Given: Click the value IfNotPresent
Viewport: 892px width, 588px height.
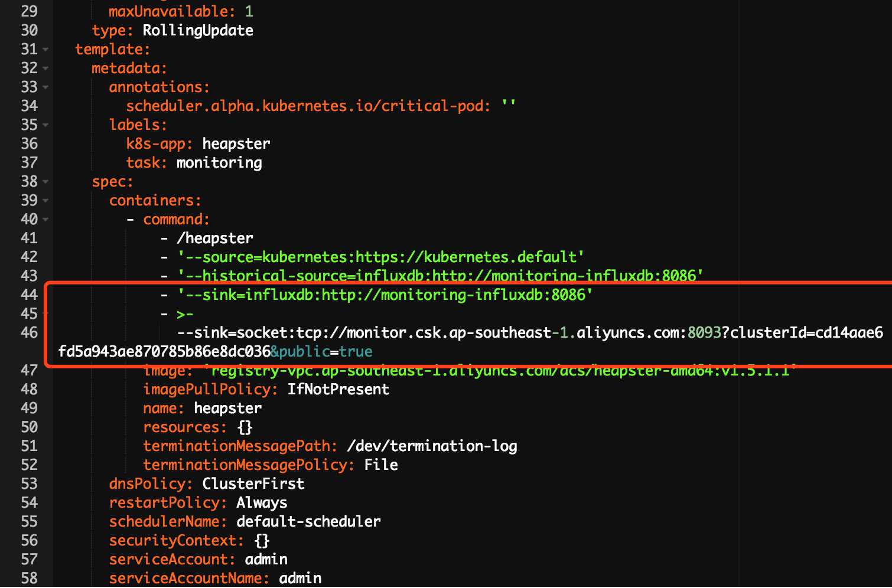Looking at the screenshot, I should pos(338,390).
